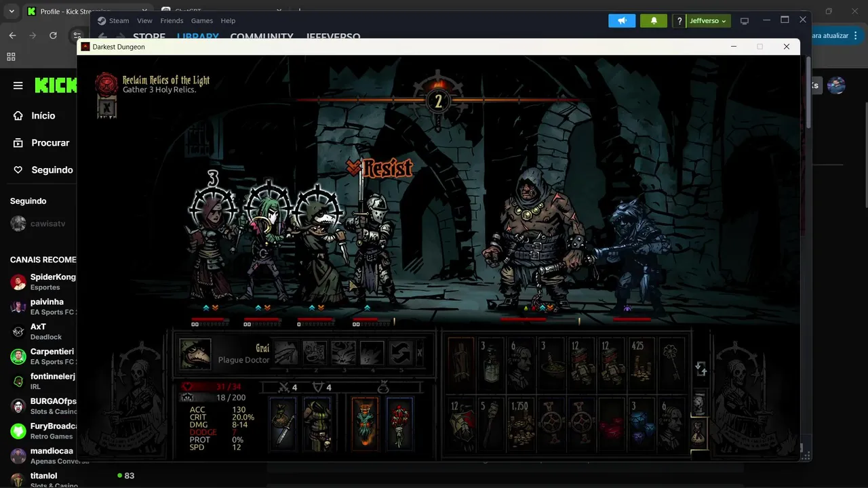Open the browser tab search dropdown
The height and width of the screenshot is (488, 868).
click(12, 12)
